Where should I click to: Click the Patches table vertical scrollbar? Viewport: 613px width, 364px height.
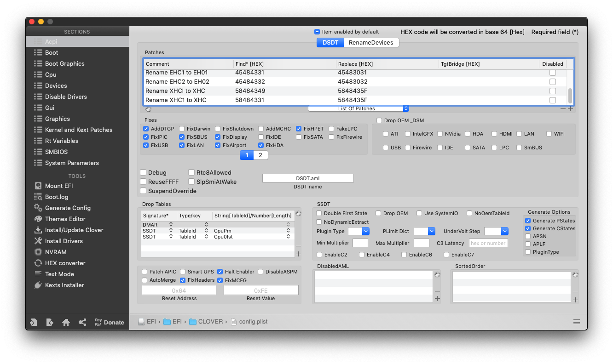tap(570, 96)
